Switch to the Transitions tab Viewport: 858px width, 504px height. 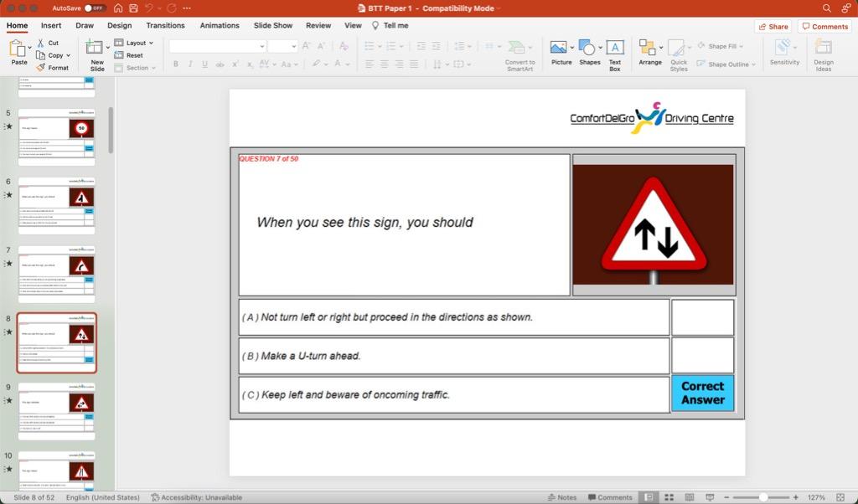165,25
